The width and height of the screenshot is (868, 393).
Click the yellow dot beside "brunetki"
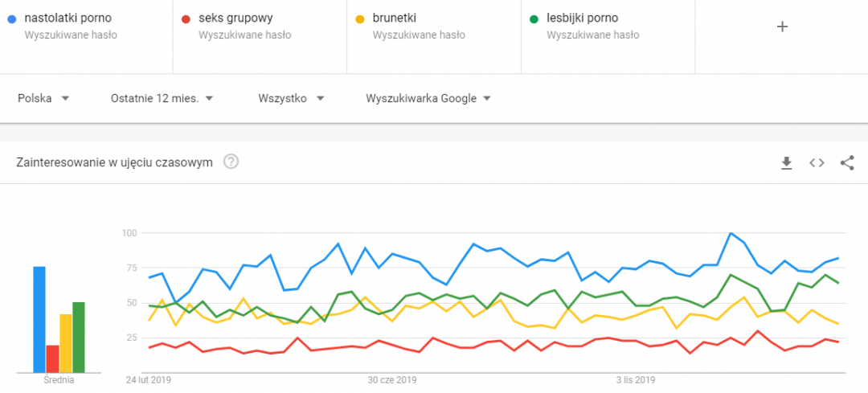(360, 18)
